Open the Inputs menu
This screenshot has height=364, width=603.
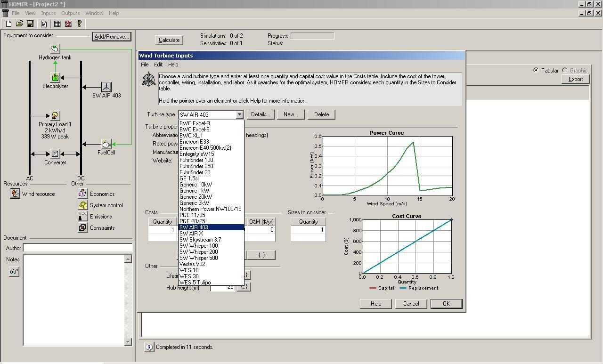[x=48, y=13]
